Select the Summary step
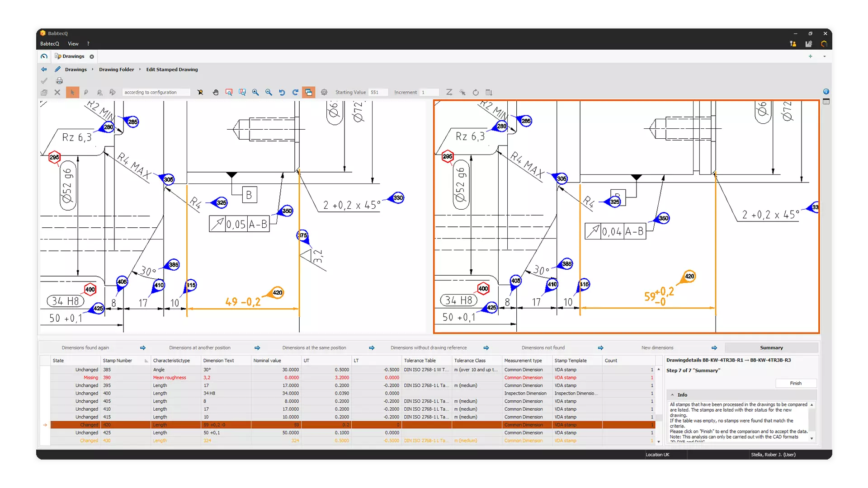The width and height of the screenshot is (868, 488). [x=771, y=347]
